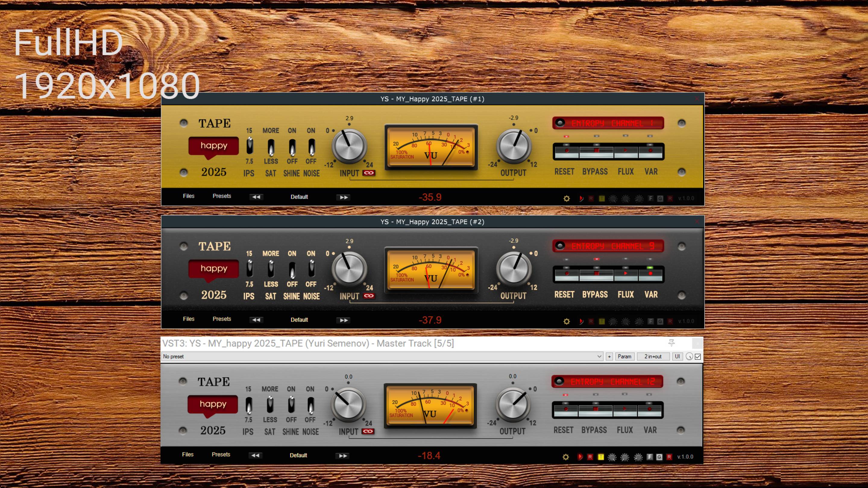Click the Param button

point(624,356)
